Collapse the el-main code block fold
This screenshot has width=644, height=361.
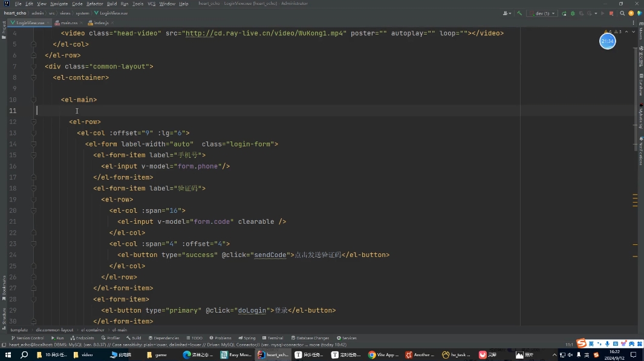point(34,100)
